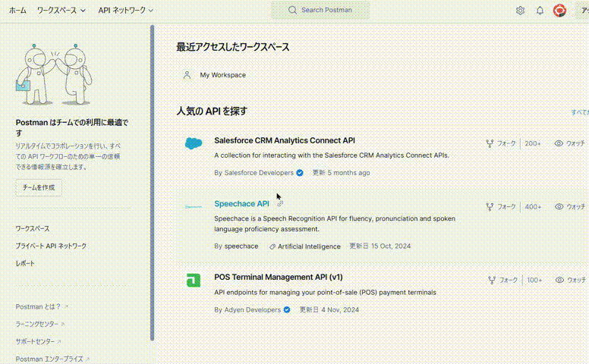
Task: Click fork icon for Salesforce CRM Analytics
Action: 490,143
